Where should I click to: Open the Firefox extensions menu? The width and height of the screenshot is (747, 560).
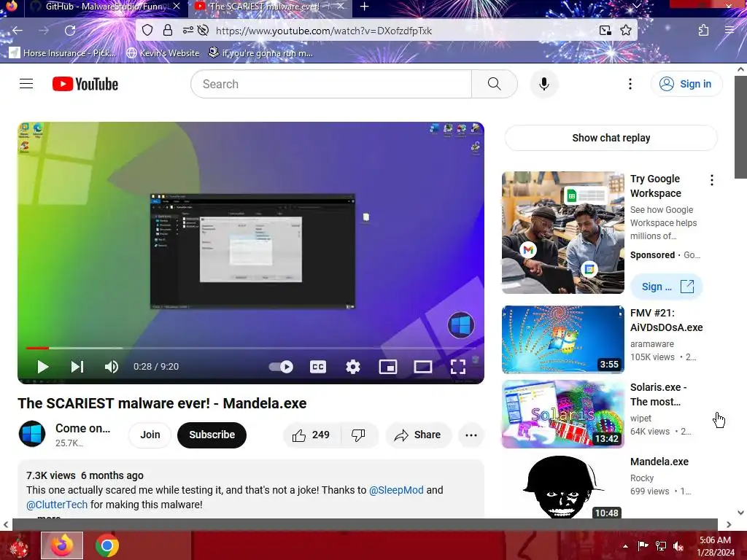[703, 31]
